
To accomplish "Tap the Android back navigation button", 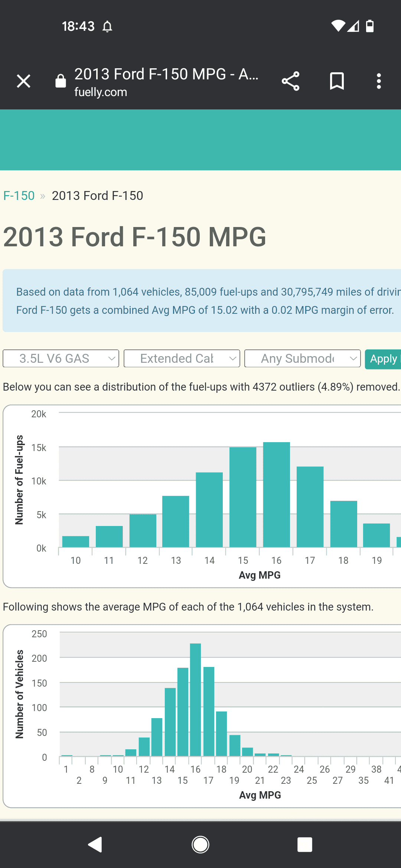I will point(95,845).
